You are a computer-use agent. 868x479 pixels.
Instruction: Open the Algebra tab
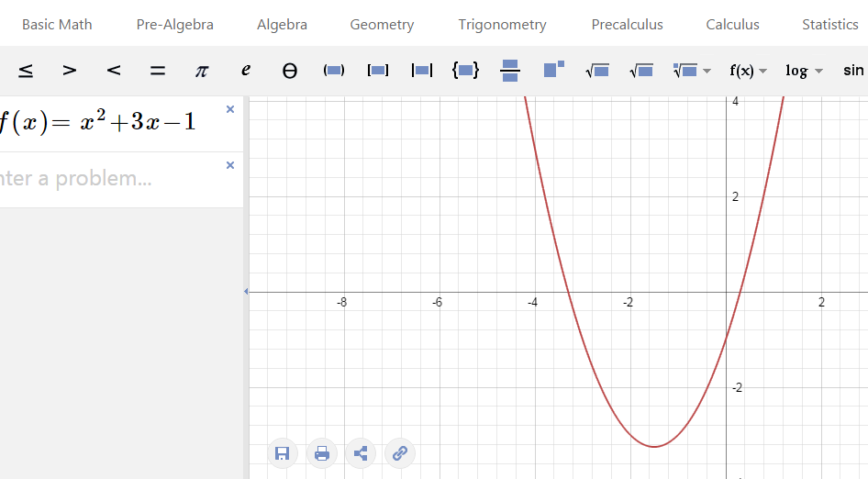coord(282,25)
